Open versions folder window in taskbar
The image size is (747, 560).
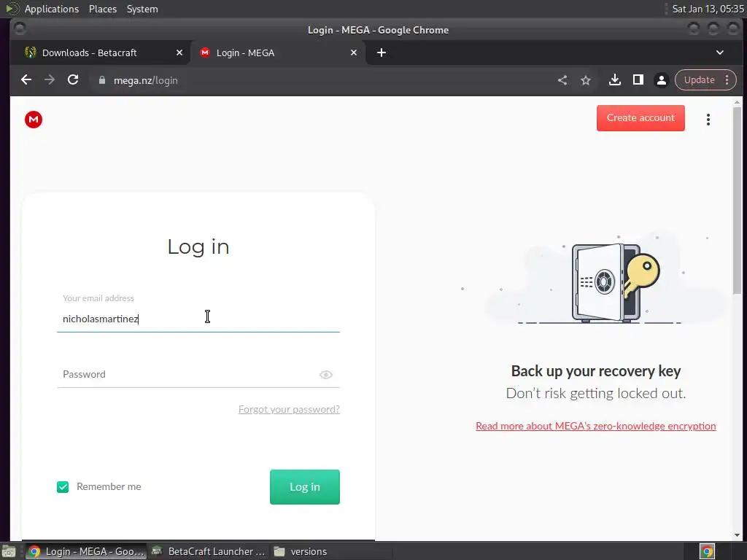pyautogui.click(x=301, y=551)
